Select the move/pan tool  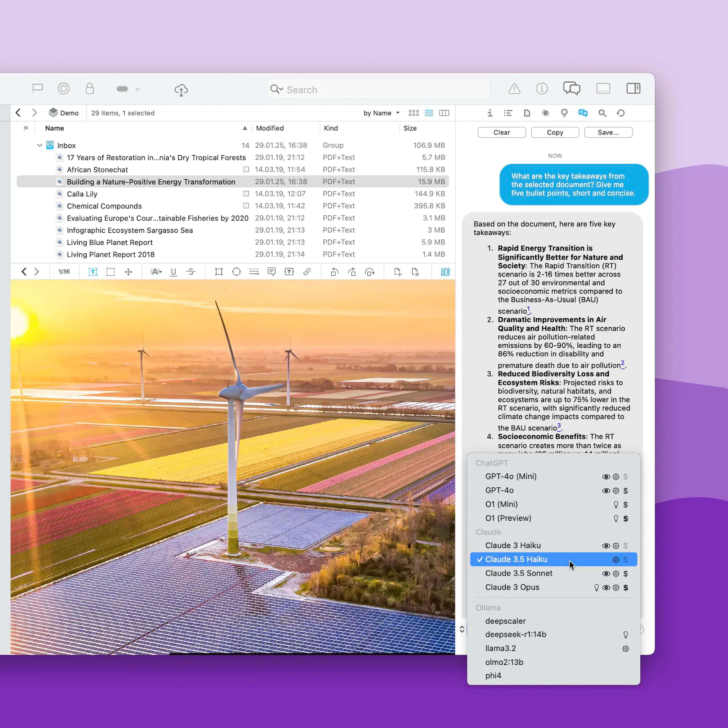click(128, 272)
